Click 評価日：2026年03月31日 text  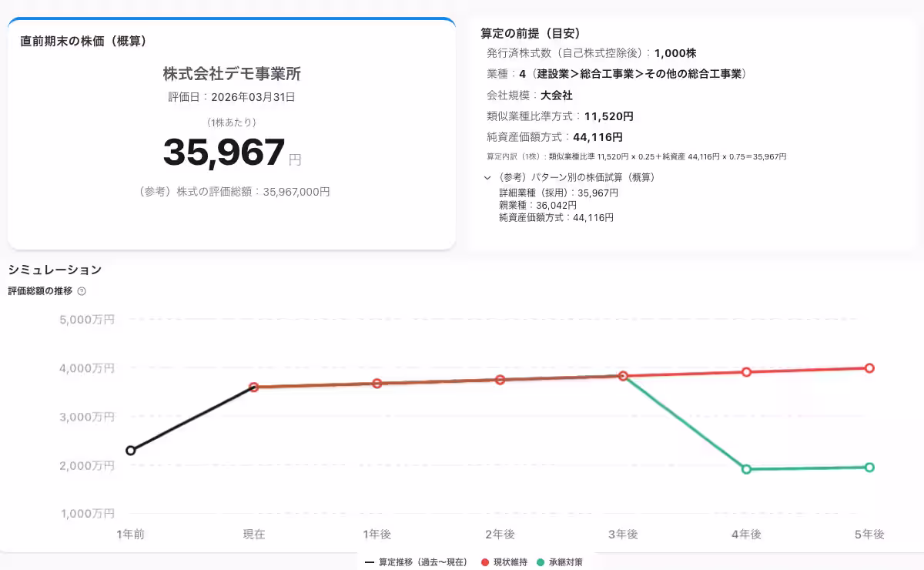point(232,97)
